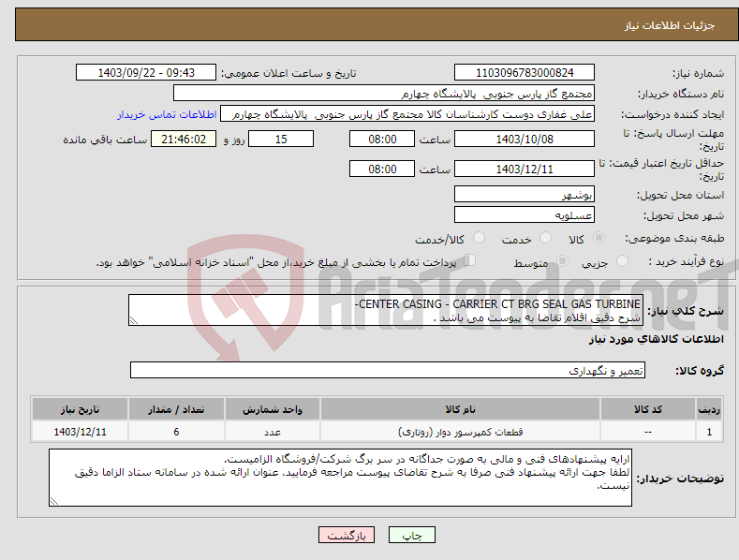Select the کالا/خدمت radio button
The height and width of the screenshot is (560, 739).
pos(479,238)
